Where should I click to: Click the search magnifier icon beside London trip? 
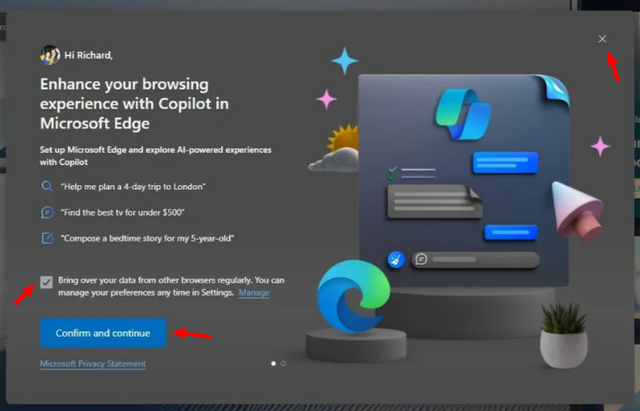pos(47,187)
